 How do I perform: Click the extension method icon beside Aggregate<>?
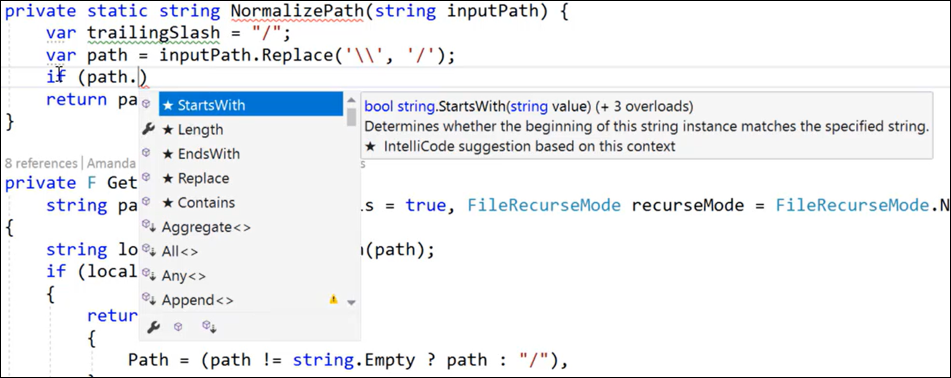pyautogui.click(x=149, y=226)
